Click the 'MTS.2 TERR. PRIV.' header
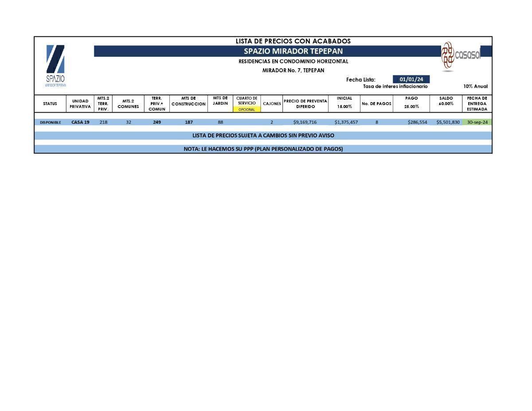This screenshot has width=532, height=411. [103, 104]
